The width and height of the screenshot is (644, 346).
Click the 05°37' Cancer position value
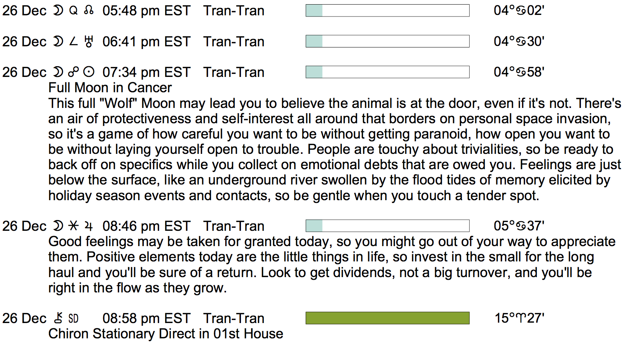519,226
